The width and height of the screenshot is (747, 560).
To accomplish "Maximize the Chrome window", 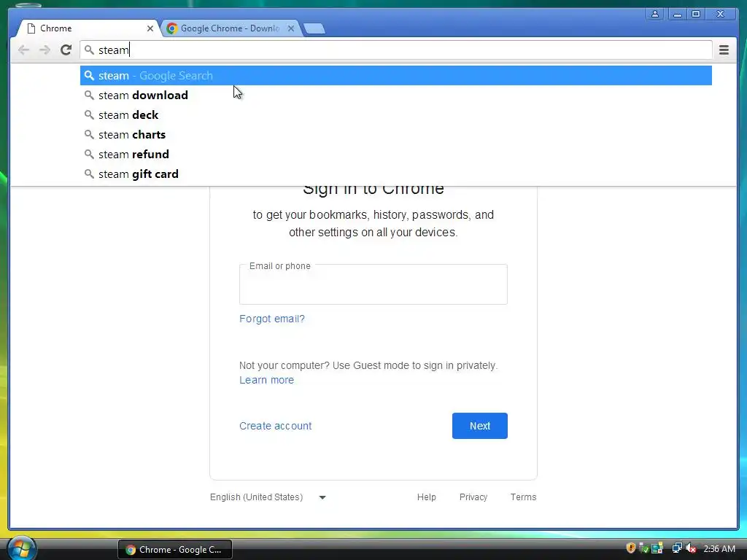I will 696,14.
